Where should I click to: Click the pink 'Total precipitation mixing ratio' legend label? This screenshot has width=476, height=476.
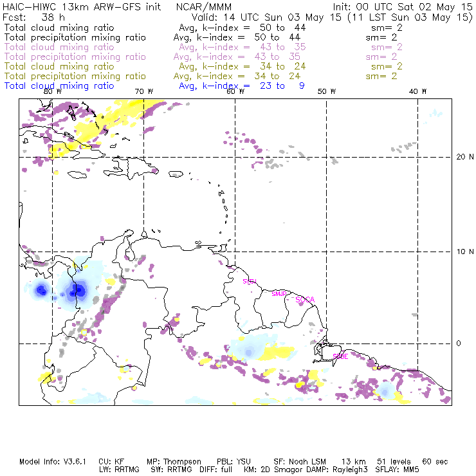tap(75, 57)
